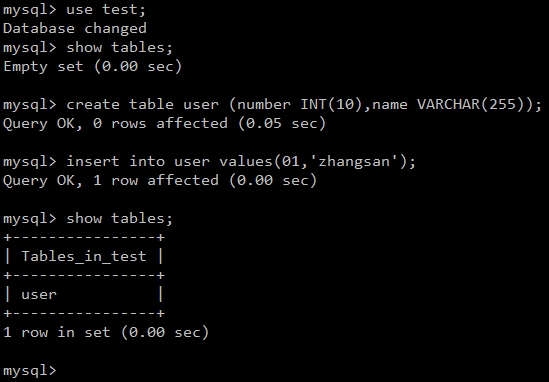The image size is (549, 382).
Task: Click the last empty mysql> prompt
Action: pos(30,370)
